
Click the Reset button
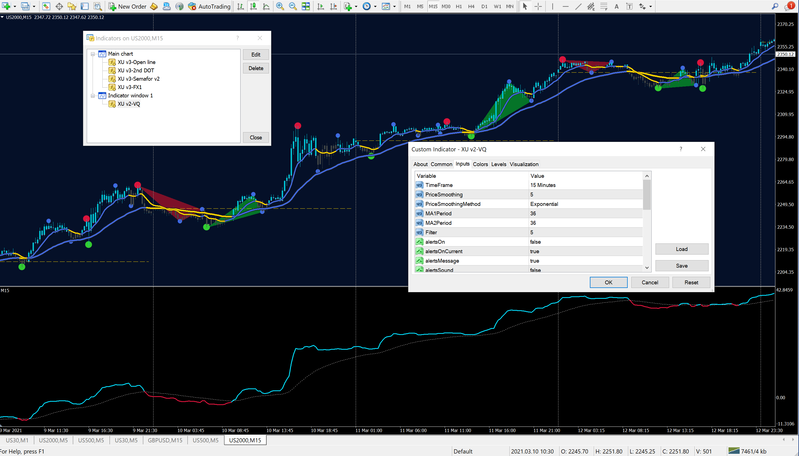[690, 282]
